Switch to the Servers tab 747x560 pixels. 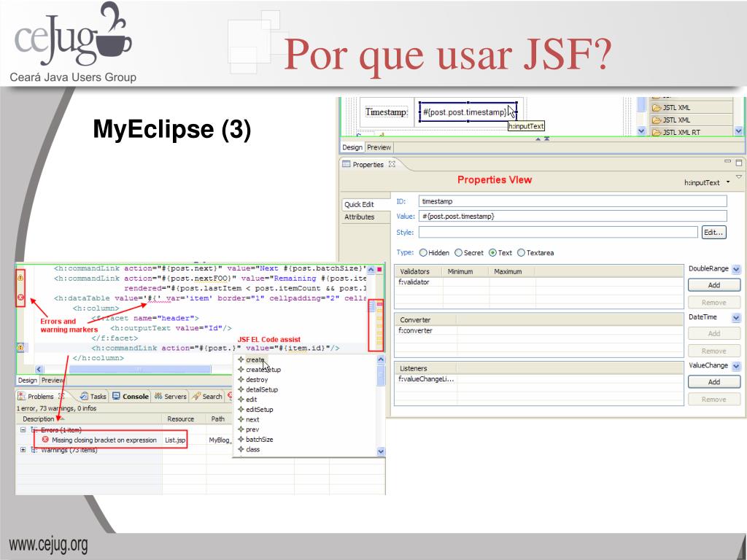pyautogui.click(x=171, y=396)
